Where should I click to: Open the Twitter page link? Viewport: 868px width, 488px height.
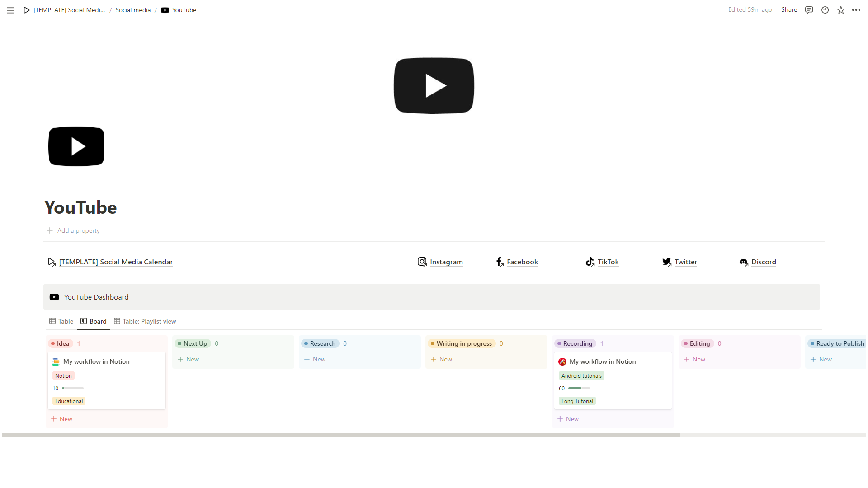[x=686, y=262]
